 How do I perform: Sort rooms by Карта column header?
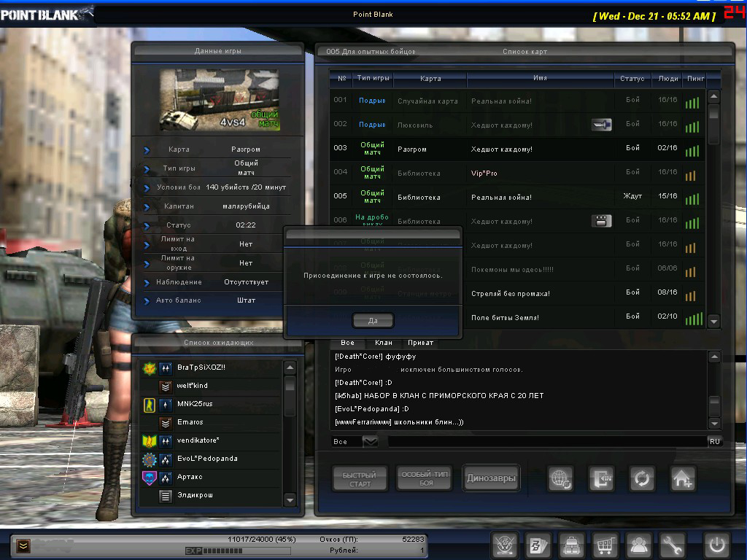point(430,79)
